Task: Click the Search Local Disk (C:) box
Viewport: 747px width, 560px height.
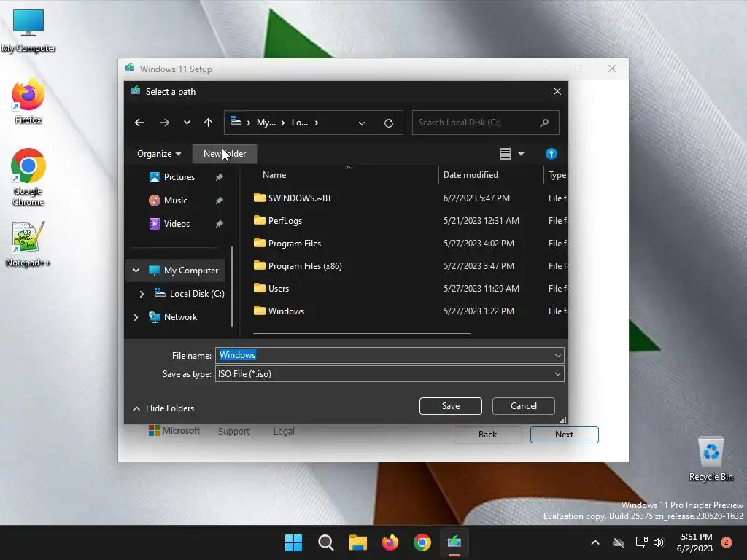Action: pos(485,122)
